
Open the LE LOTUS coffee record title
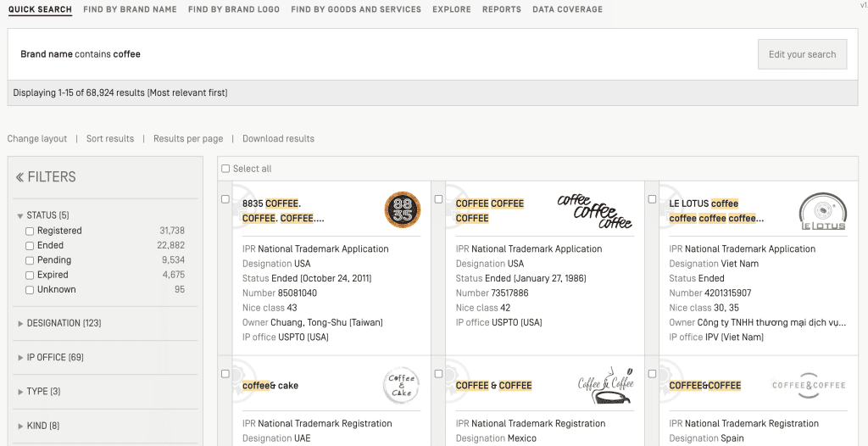tap(716, 211)
